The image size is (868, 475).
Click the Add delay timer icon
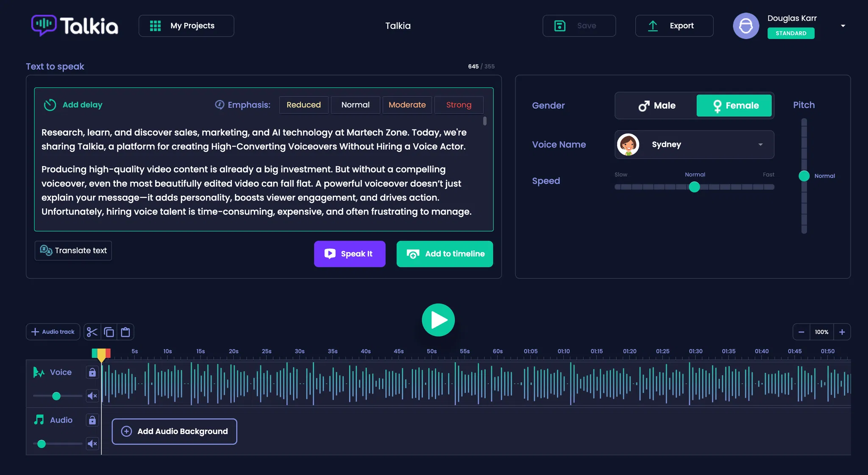click(x=50, y=105)
